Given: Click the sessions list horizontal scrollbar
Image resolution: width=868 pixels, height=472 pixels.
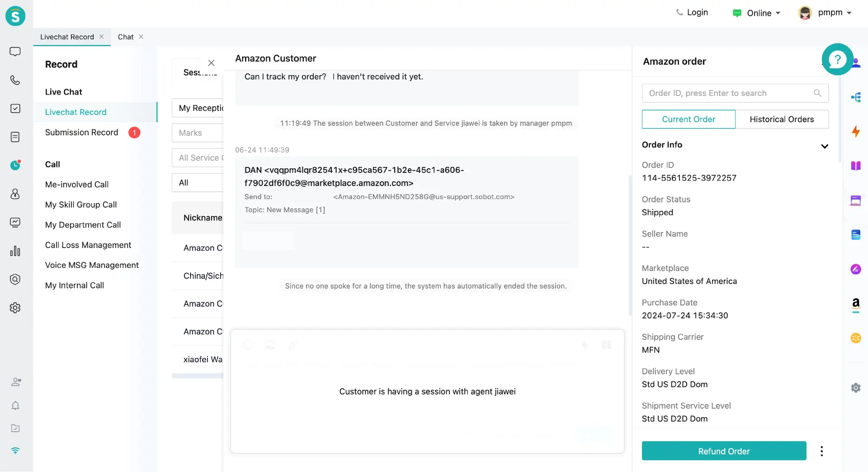Looking at the screenshot, I should (198, 376).
